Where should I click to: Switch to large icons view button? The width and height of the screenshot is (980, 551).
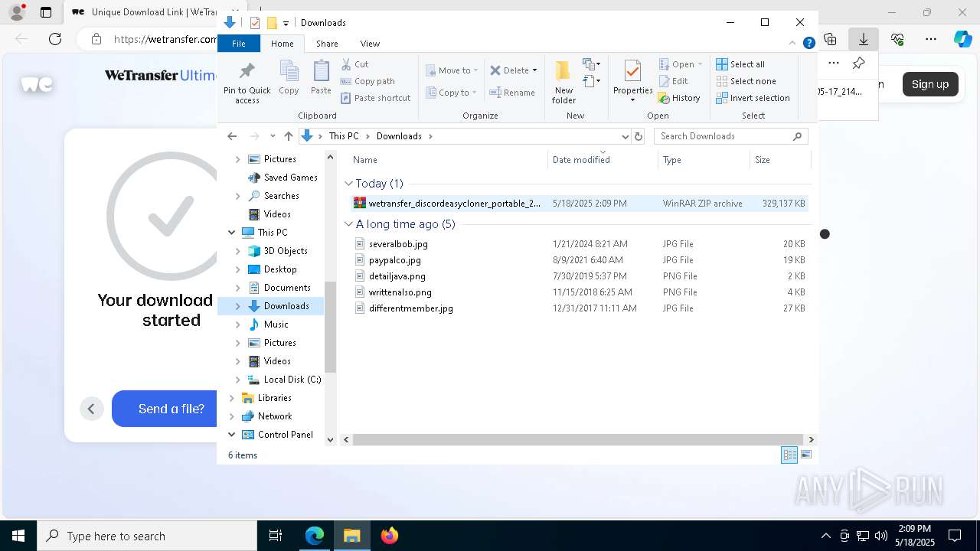coord(806,455)
